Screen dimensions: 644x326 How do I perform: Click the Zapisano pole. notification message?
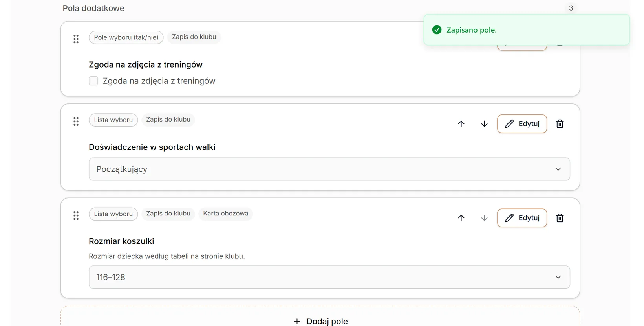click(x=471, y=30)
